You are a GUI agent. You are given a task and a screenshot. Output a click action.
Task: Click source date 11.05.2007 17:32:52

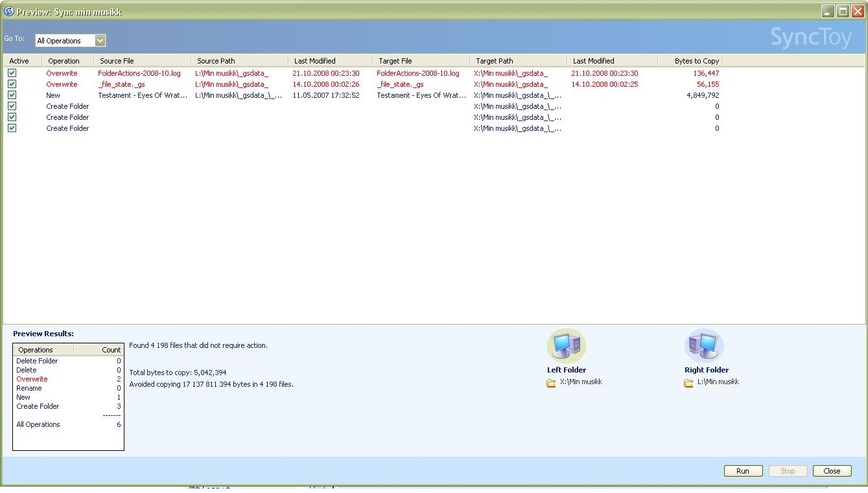326,95
